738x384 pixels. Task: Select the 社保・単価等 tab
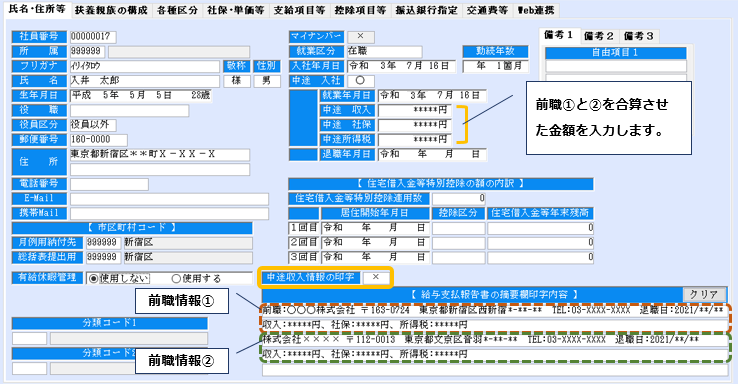pyautogui.click(x=236, y=10)
